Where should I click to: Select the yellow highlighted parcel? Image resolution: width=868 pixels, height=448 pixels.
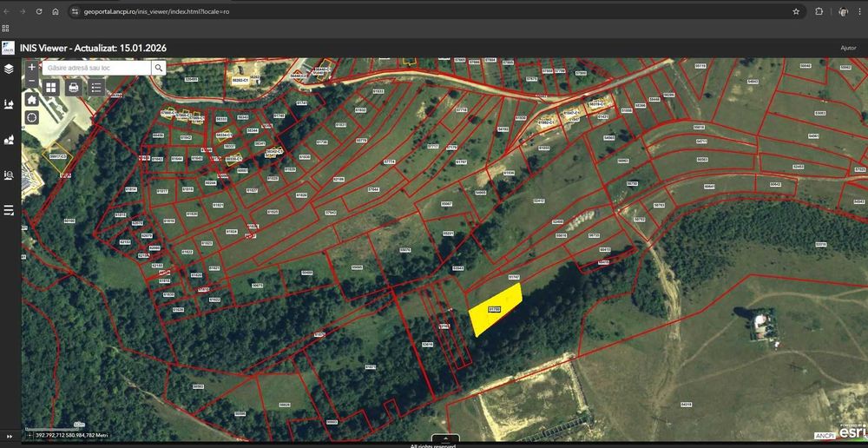[496, 310]
